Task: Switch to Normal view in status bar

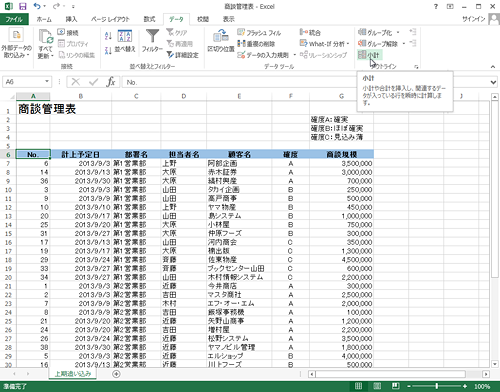Action: click(358, 386)
